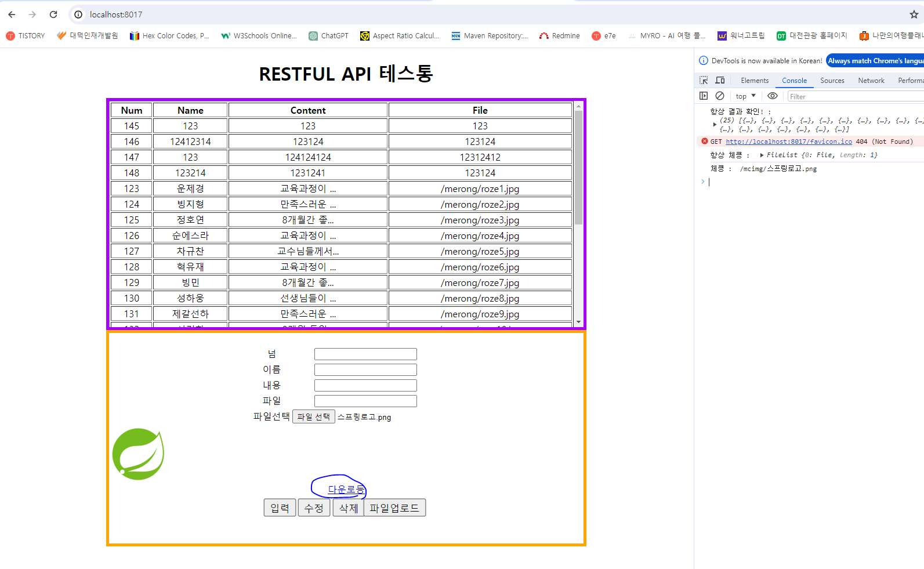The width and height of the screenshot is (924, 569).
Task: Open the W3Schools Online bookmark
Action: [x=259, y=36]
